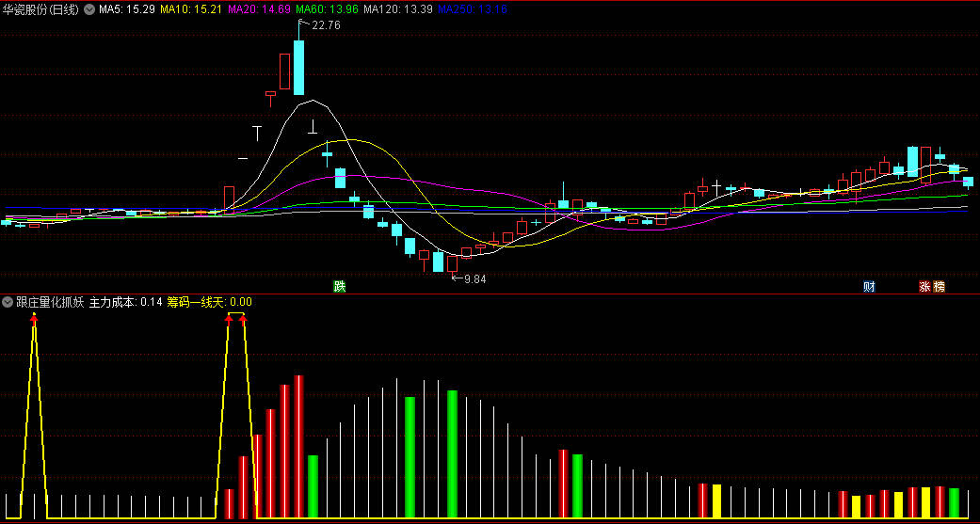Select the MA250: 13.16 blue label

click(x=472, y=9)
